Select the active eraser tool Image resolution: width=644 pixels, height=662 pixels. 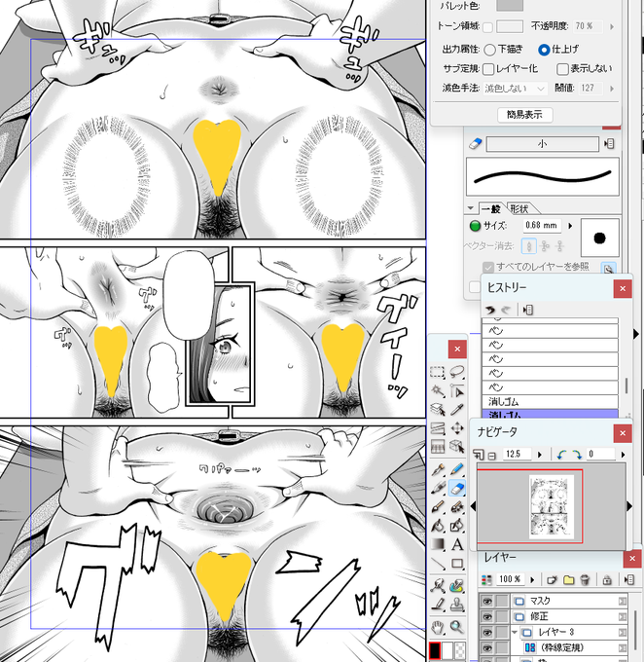457,488
